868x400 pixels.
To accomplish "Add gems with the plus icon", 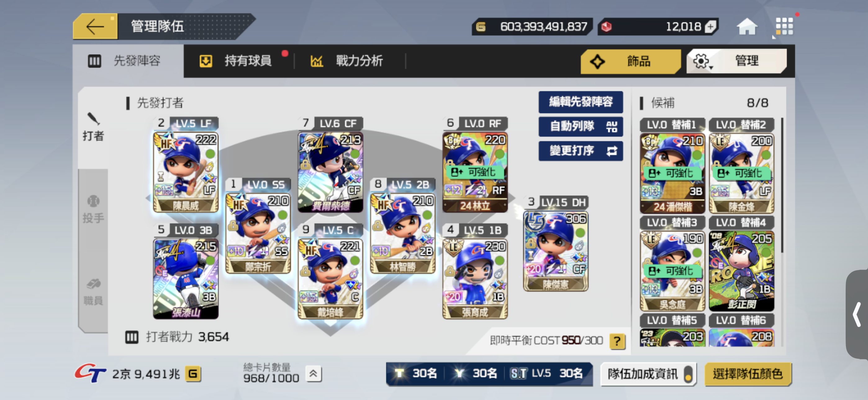I will pyautogui.click(x=711, y=27).
